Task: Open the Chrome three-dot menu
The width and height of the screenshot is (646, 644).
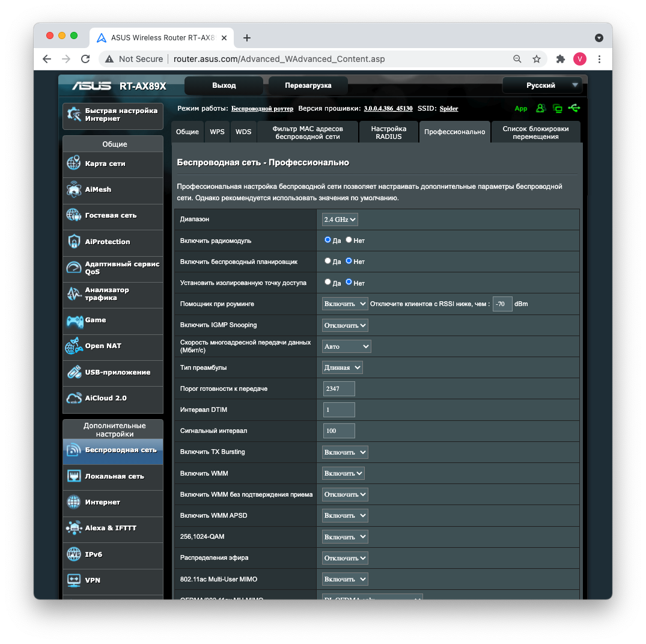Action: 599,59
